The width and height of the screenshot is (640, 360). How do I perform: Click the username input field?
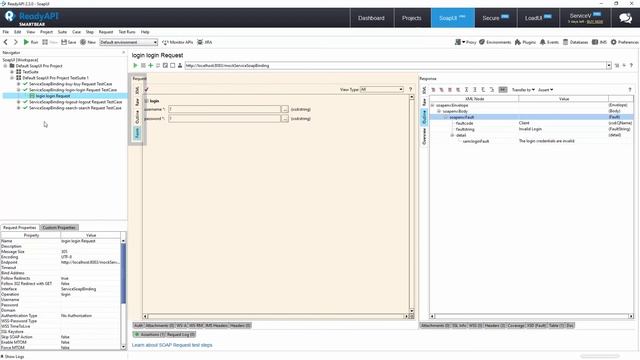tap(224, 109)
